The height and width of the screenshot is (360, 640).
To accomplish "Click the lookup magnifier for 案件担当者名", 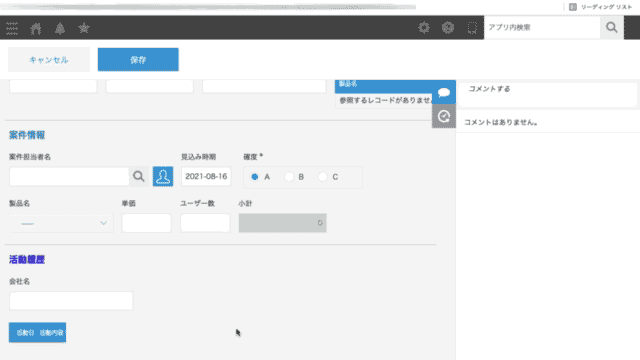I will (x=139, y=176).
